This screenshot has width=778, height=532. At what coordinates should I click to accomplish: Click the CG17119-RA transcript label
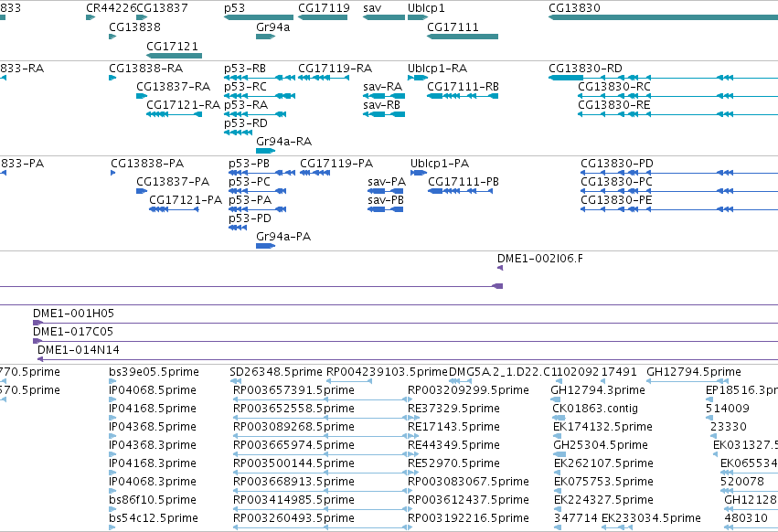point(335,69)
